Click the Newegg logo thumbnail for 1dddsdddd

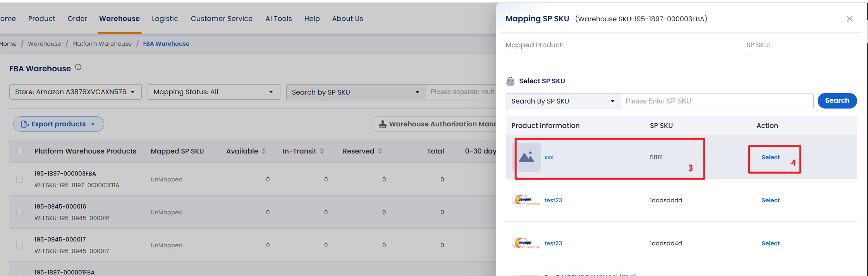[526, 200]
